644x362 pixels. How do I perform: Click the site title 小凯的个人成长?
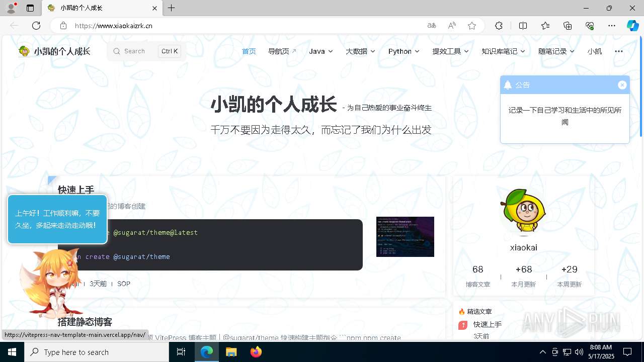(x=62, y=51)
